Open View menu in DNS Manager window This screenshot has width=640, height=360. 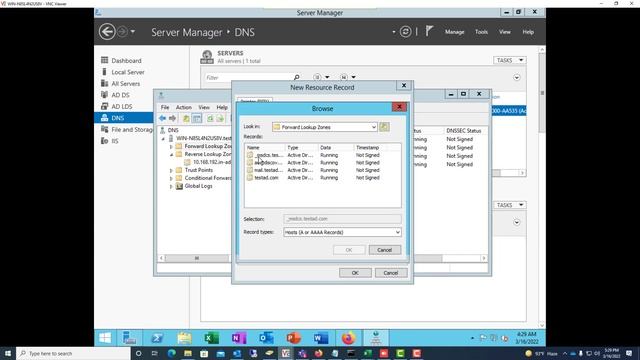pos(204,107)
